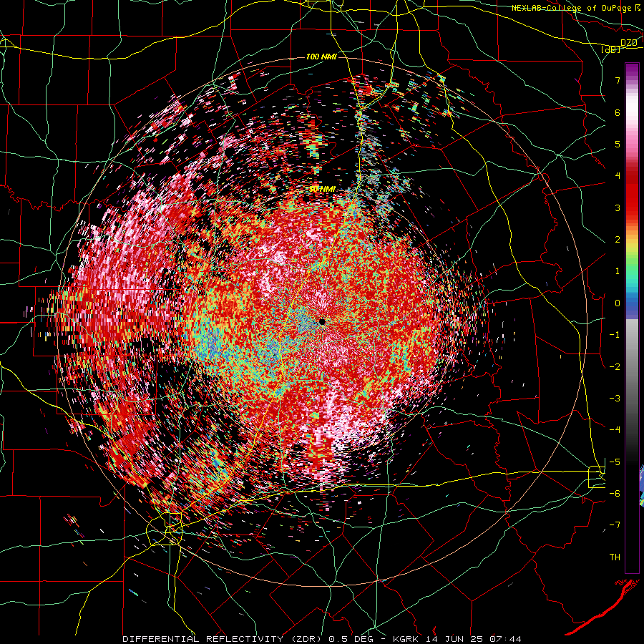The height and width of the screenshot is (644, 644).
Task: Click the "3" value on the dB scale
Action: tap(618, 208)
